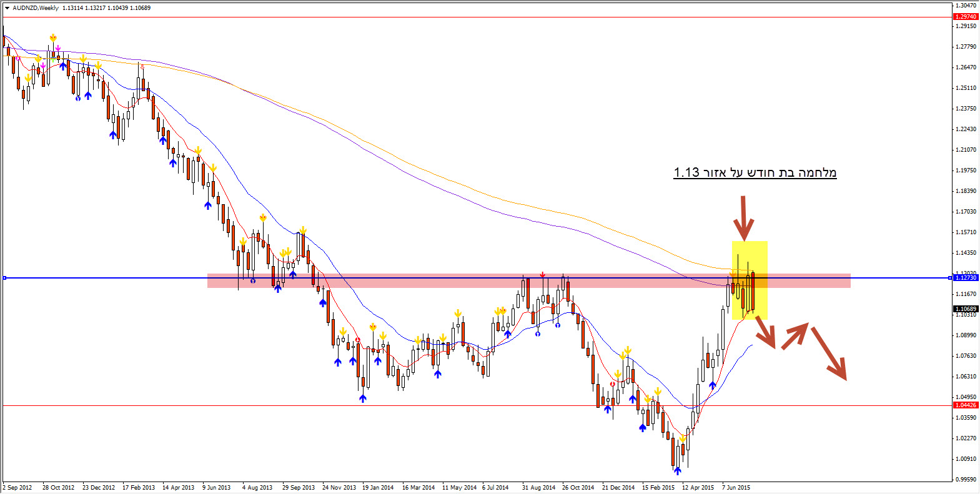The height and width of the screenshot is (494, 980).
Task: Click the 1.25110 price axis label
Action: (x=966, y=87)
